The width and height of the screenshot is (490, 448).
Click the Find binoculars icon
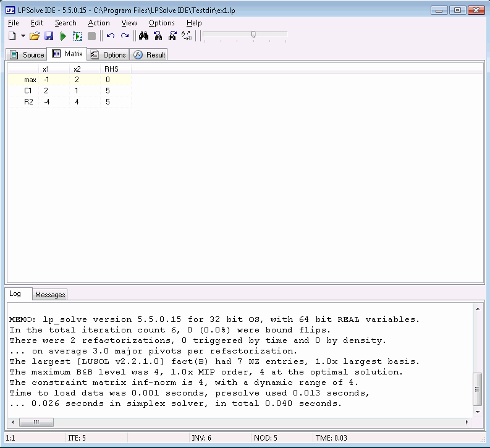(144, 36)
